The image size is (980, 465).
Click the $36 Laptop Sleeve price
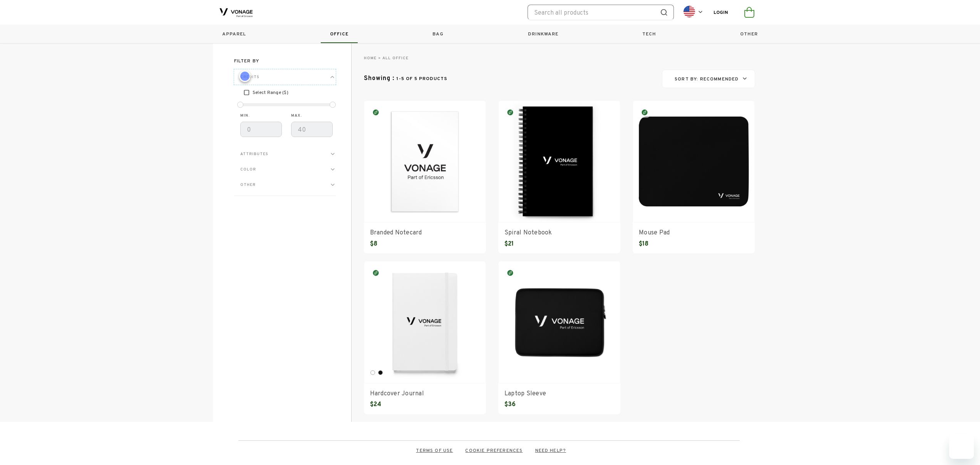pos(510,404)
